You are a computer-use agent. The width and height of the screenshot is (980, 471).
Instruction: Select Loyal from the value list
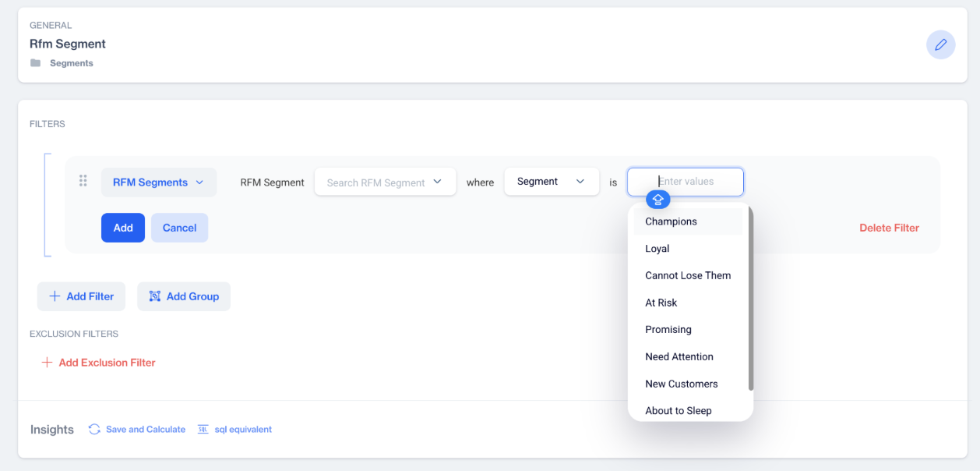[x=689, y=249]
